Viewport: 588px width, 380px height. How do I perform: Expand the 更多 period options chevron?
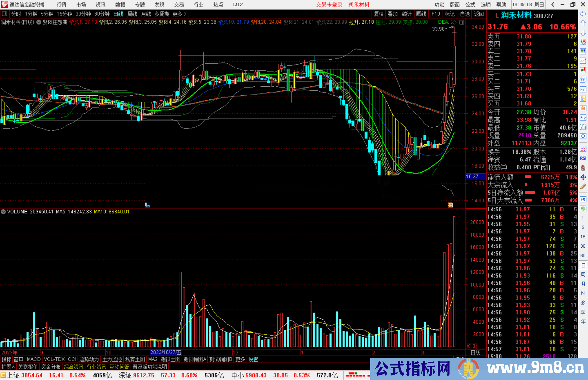(185, 14)
